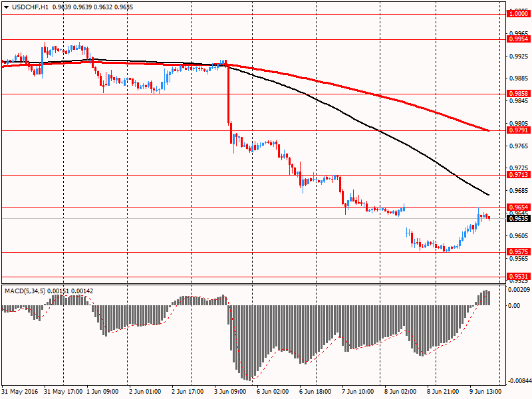The height and width of the screenshot is (399, 532).
Task: Click the 0.9845 value on price axis
Action: 519,101
